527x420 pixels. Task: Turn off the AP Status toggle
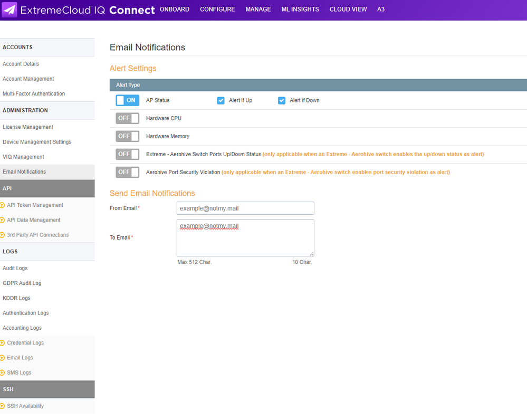(127, 100)
